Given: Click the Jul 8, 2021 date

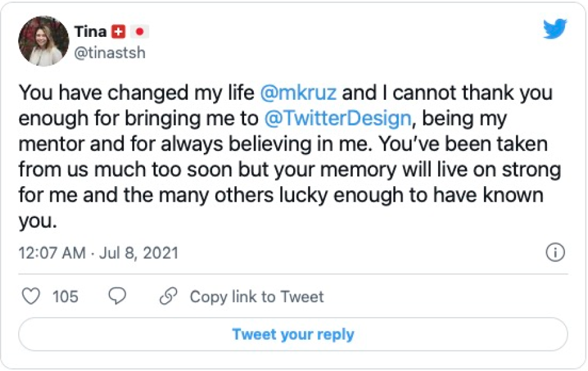Looking at the screenshot, I should (140, 252).
